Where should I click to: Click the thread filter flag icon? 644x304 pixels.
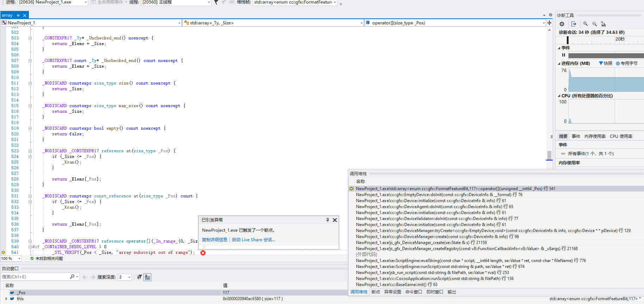pos(216,2)
